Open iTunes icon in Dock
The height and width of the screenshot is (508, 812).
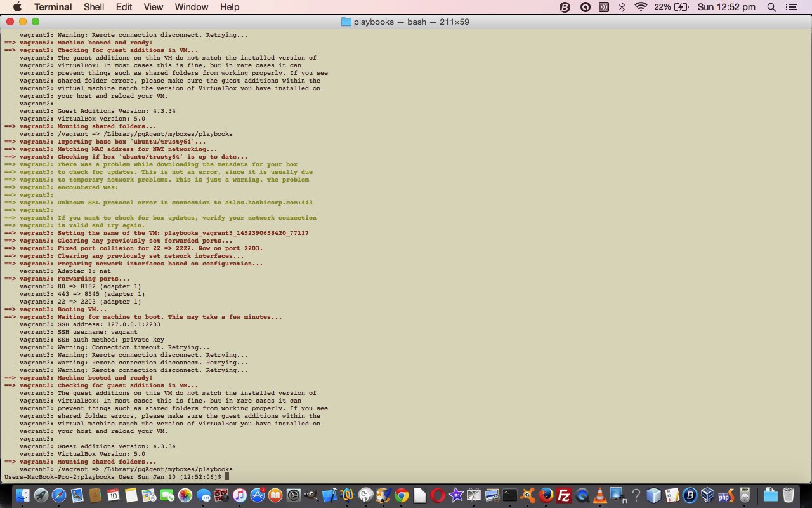click(x=240, y=495)
